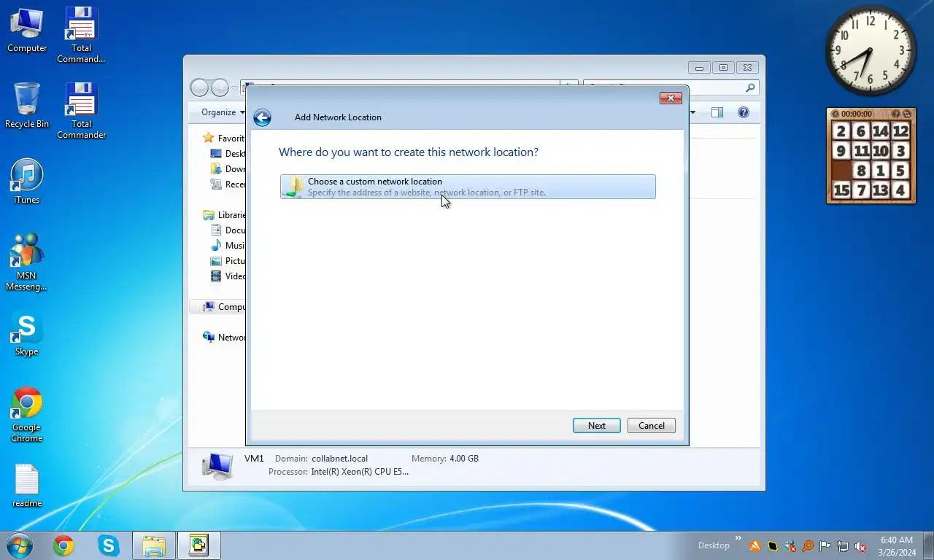Click the Skype desktop icon
Screen dimensions: 934x560
27,334
